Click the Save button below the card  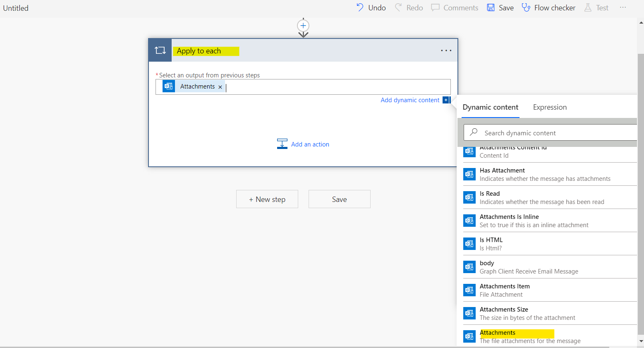[340, 199]
